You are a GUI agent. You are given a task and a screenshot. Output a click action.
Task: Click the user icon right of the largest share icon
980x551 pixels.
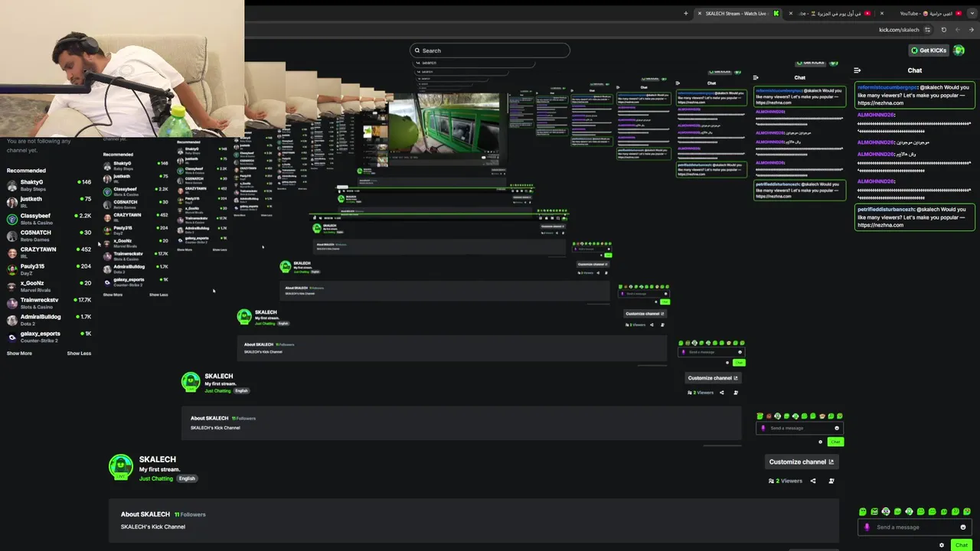[x=831, y=481]
